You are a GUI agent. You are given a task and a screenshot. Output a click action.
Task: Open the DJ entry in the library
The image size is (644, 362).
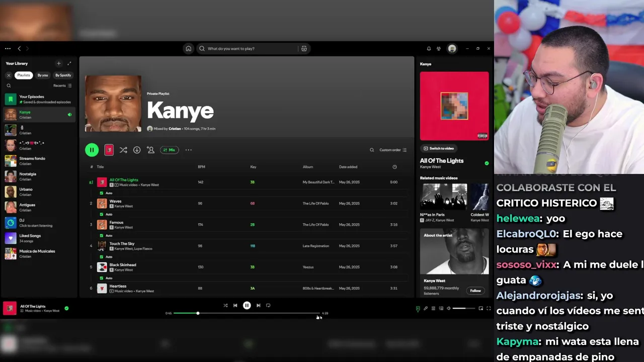39,223
